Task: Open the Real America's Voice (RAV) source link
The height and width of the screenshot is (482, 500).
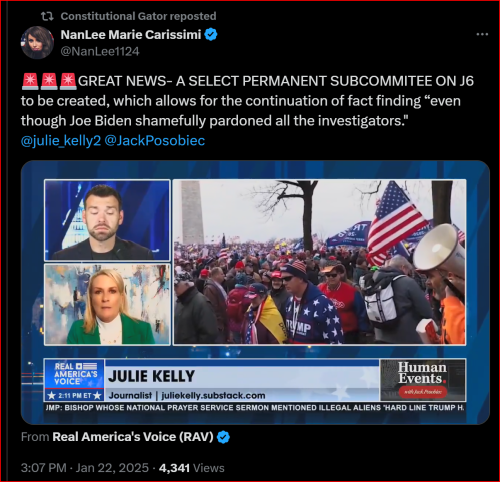Action: point(133,437)
